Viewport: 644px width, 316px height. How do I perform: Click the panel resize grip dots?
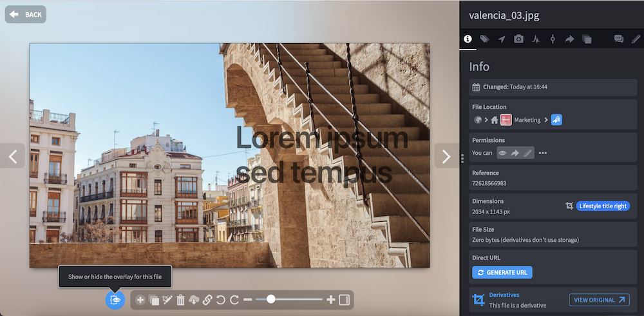[x=462, y=158]
